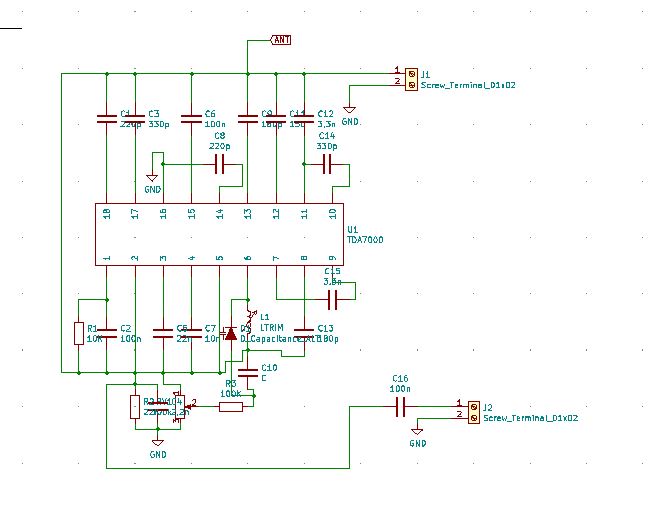Select the J1 screw terminal connector symbol
Viewport: 652px width, 511px height.
410,78
